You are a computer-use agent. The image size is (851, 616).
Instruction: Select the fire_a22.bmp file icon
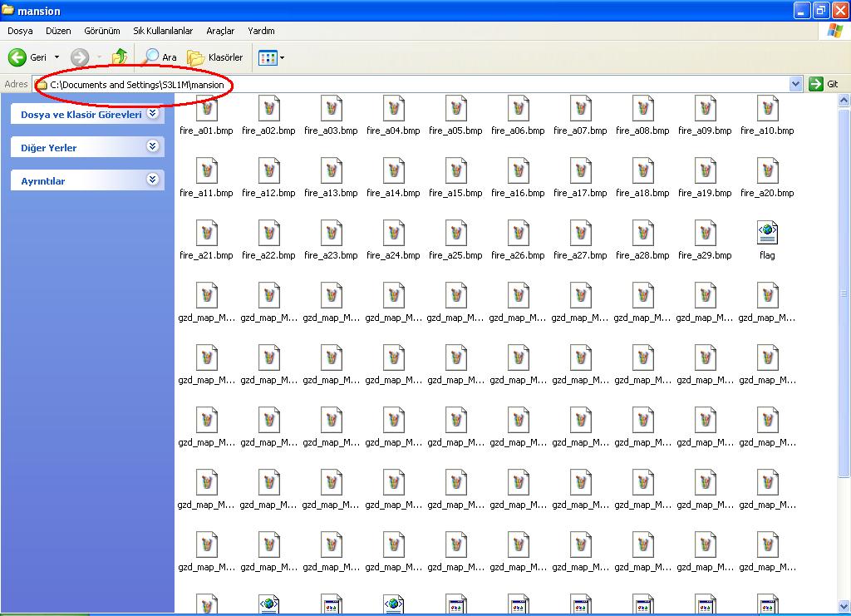click(x=268, y=233)
